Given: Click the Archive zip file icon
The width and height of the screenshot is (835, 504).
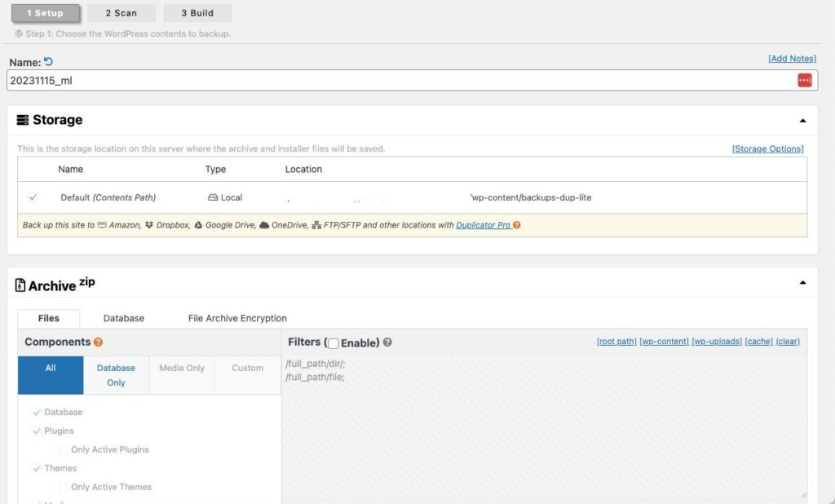Looking at the screenshot, I should pyautogui.click(x=21, y=285).
